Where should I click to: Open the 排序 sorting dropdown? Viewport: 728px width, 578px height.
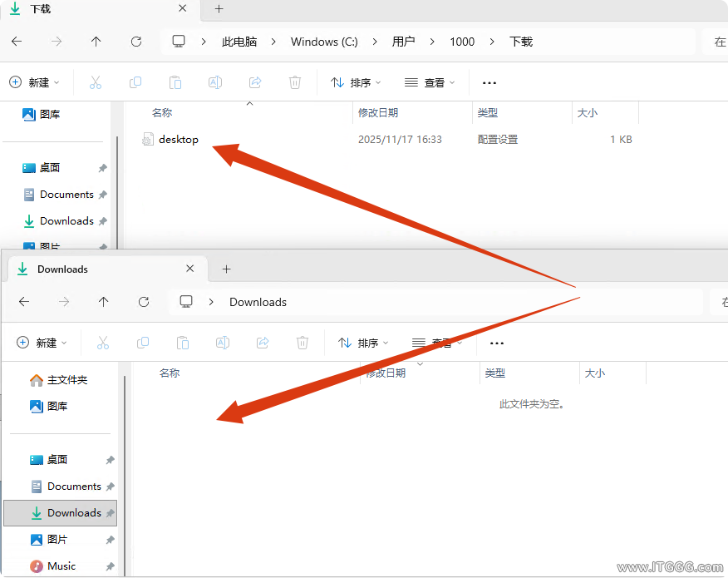tap(356, 82)
